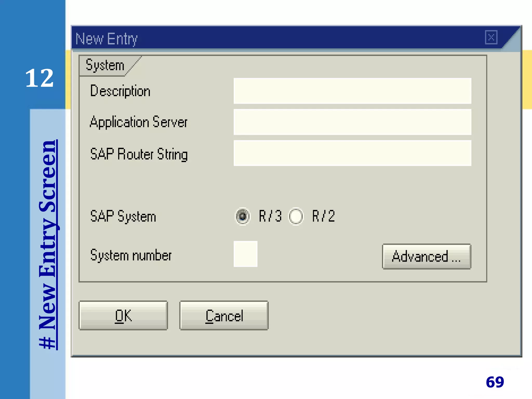Click the System number input box
The image size is (532, 399).
245,254
